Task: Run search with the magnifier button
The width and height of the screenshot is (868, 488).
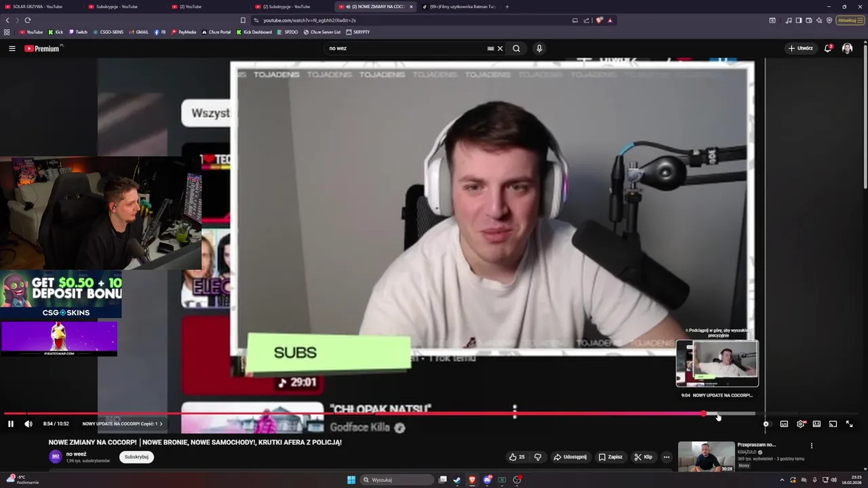Action: tap(516, 48)
